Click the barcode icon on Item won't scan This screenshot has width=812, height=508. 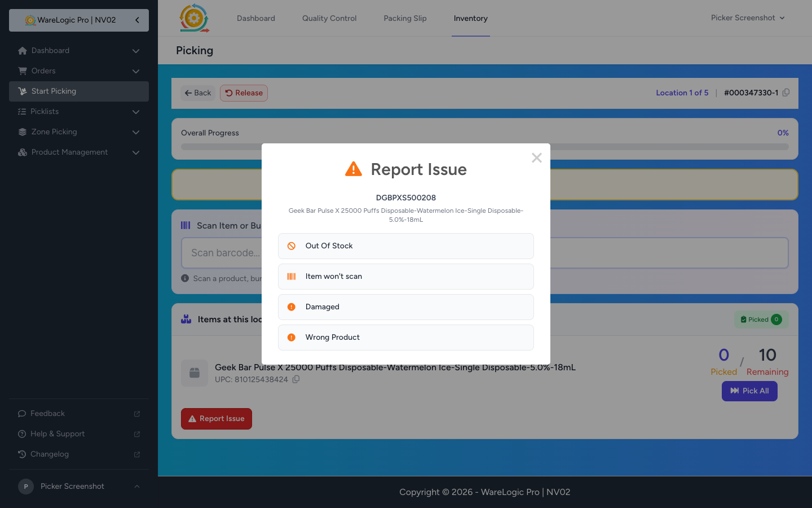292,276
